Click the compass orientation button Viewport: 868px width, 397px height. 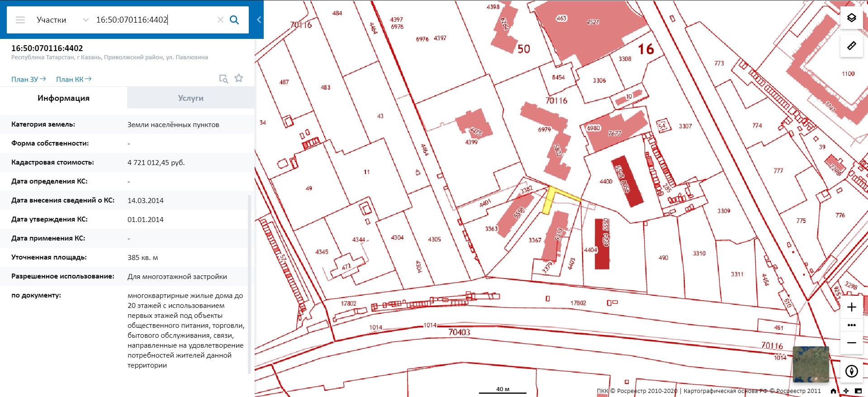[851, 371]
